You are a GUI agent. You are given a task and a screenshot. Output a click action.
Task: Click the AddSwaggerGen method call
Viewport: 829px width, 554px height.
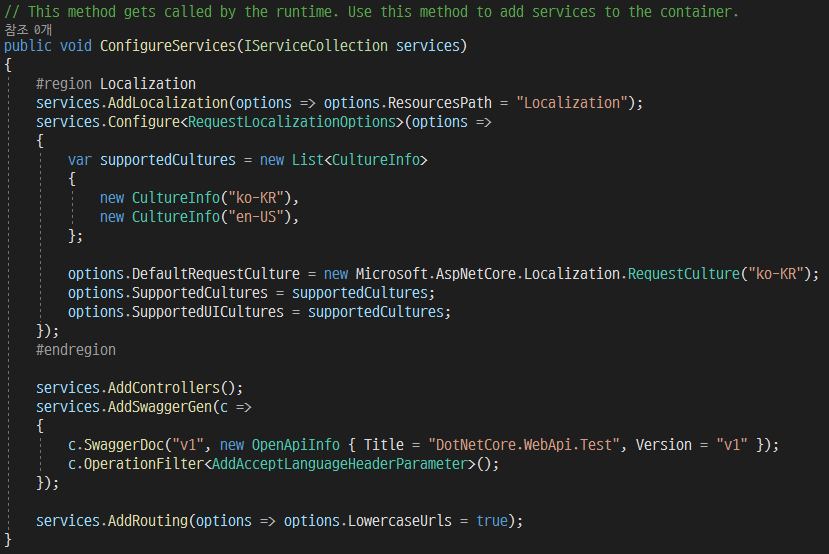[x=160, y=407]
